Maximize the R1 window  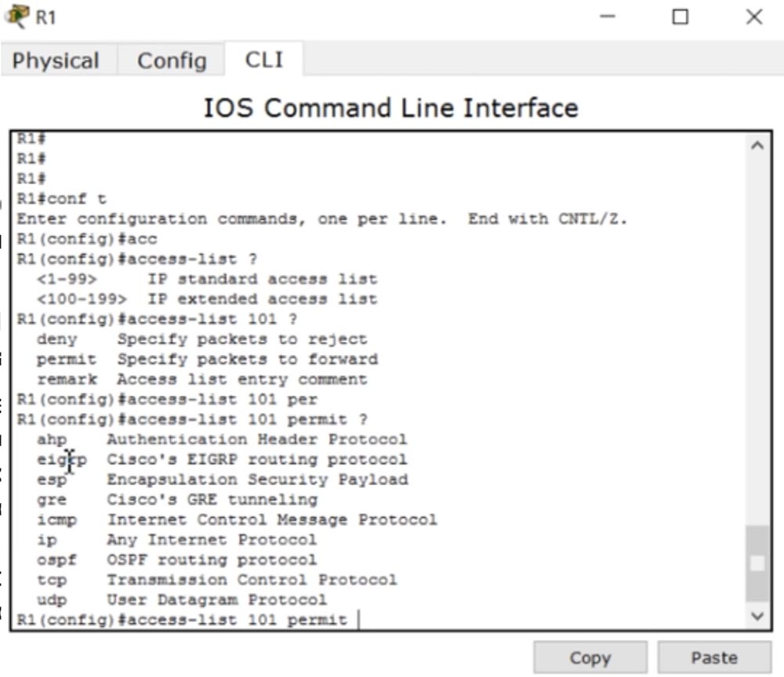[x=680, y=16]
